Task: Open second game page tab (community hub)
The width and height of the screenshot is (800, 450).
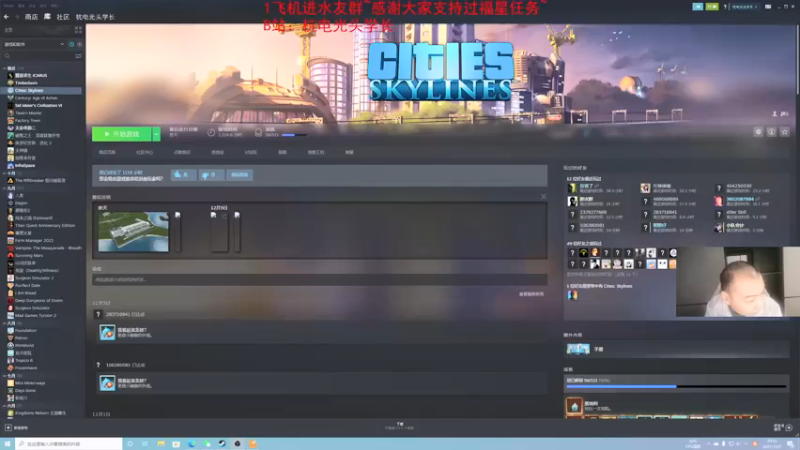Action: [144, 152]
